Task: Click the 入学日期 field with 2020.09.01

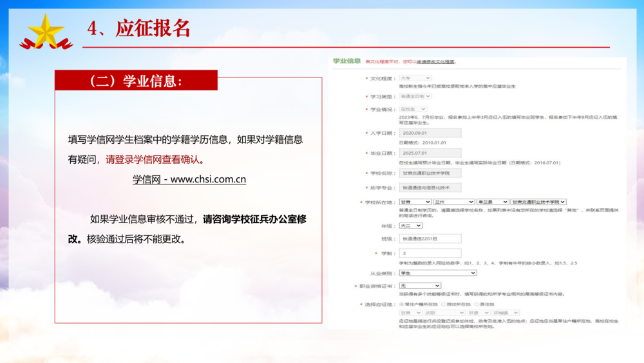Action: pyautogui.click(x=430, y=133)
